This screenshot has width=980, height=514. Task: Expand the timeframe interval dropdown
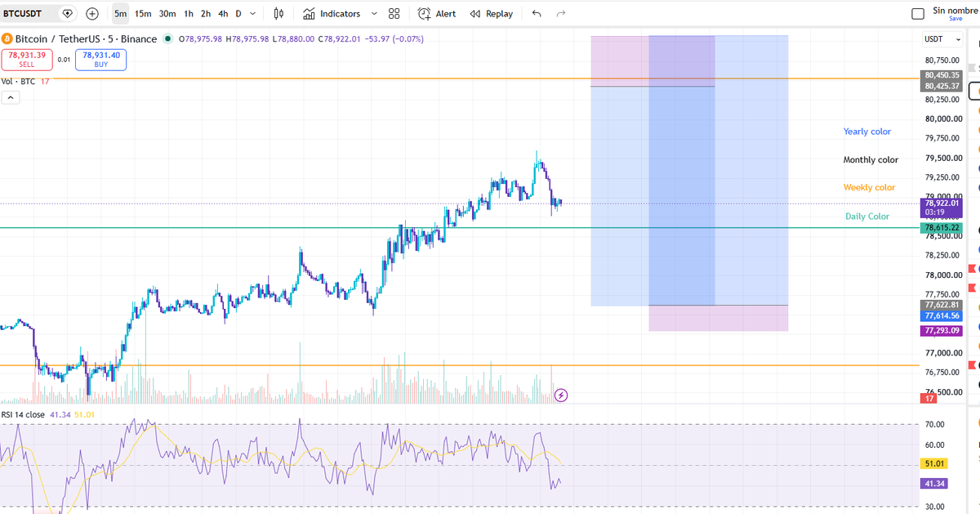(x=253, y=14)
